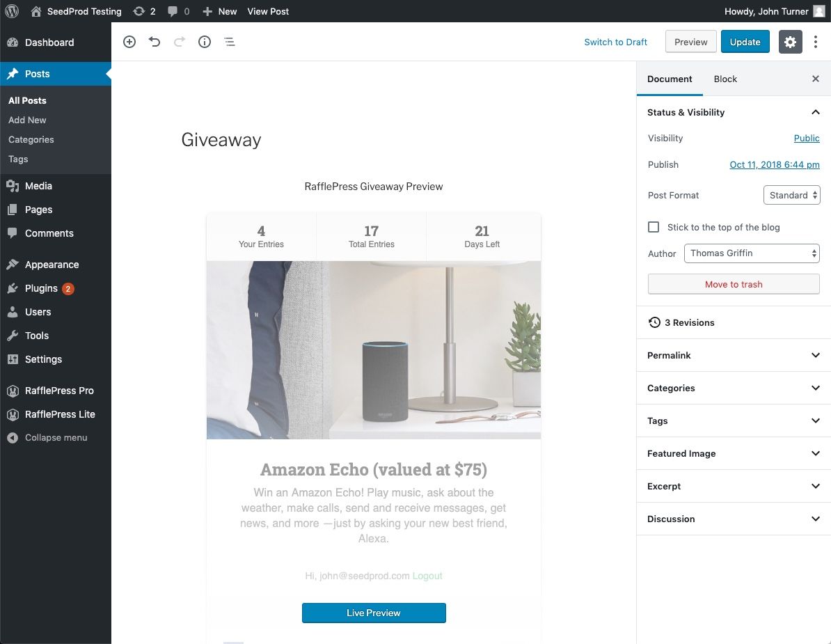Click the redo arrow icon
The height and width of the screenshot is (644, 831).
pos(179,42)
